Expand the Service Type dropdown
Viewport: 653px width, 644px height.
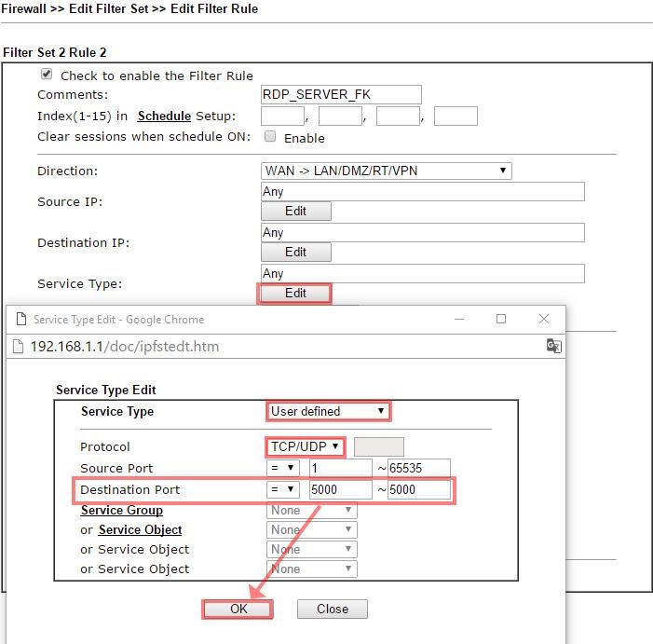[x=328, y=411]
